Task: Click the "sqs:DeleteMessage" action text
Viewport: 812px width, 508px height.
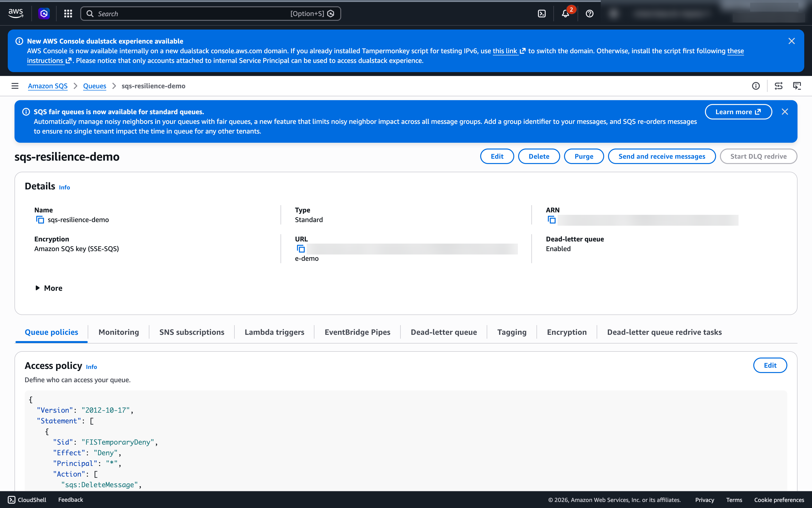Action: coord(99,485)
